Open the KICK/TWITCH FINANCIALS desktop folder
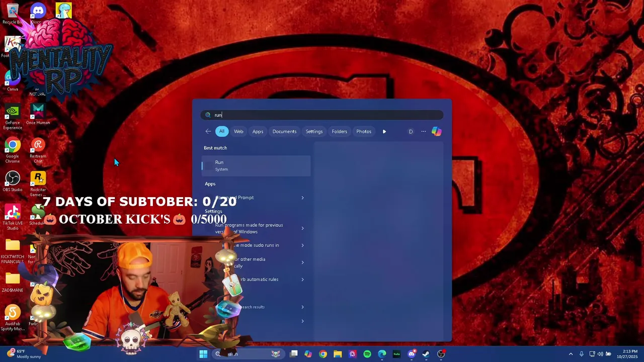 pos(13,251)
